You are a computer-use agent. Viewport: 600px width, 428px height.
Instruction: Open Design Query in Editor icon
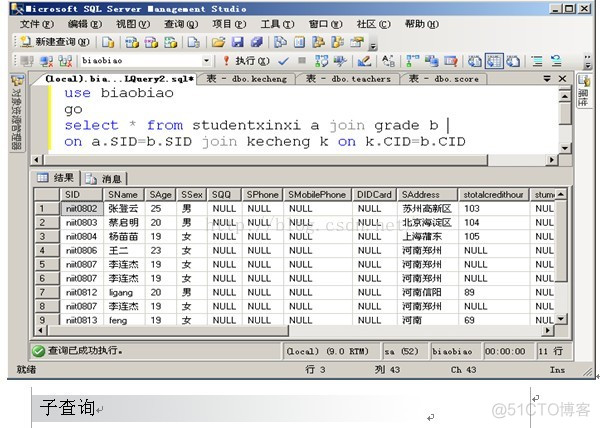[x=364, y=61]
